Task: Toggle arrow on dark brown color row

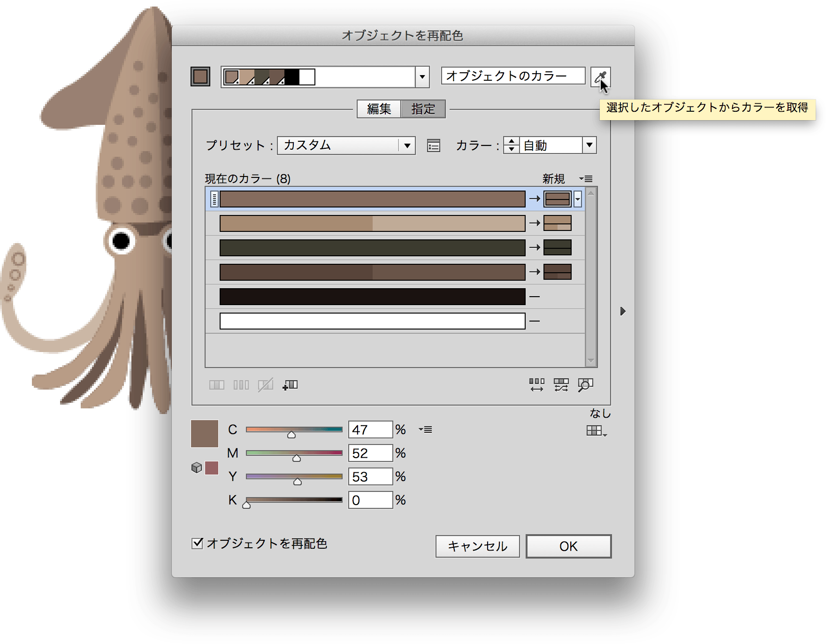Action: pos(535,272)
